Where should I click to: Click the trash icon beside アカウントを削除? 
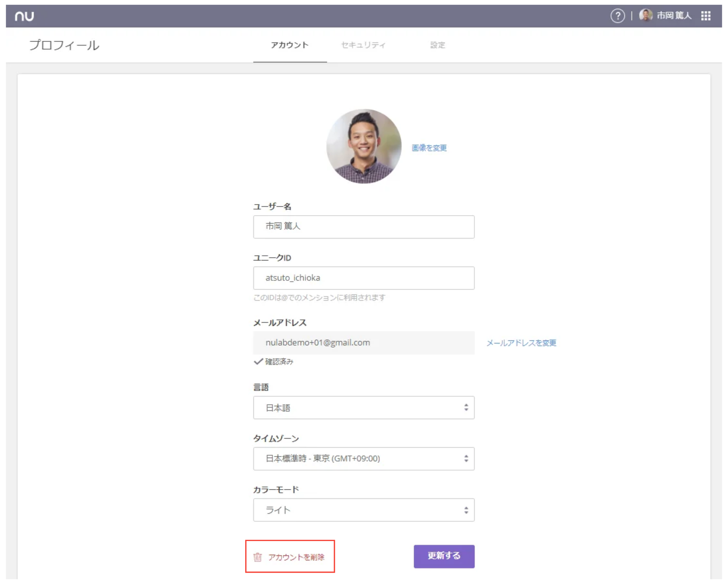[x=258, y=557]
